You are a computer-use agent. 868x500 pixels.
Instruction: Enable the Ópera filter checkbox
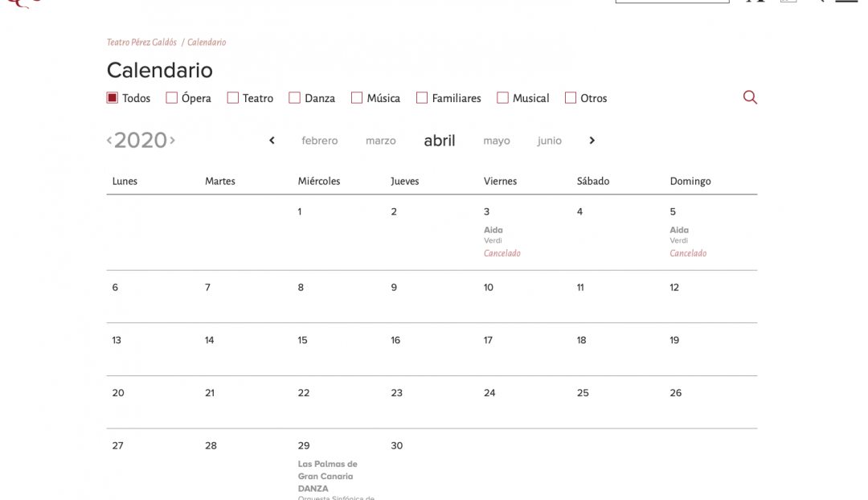[172, 98]
